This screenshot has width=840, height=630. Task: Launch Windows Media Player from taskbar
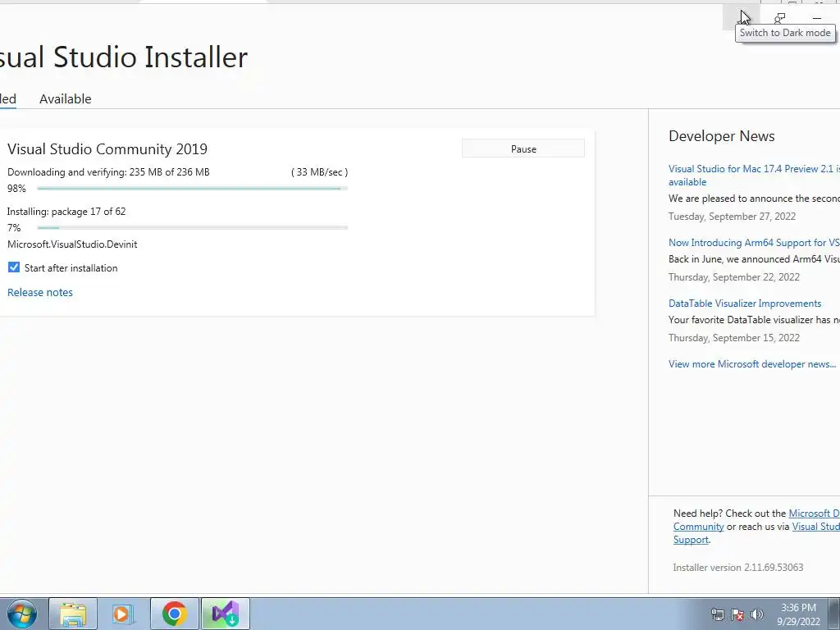click(x=123, y=614)
